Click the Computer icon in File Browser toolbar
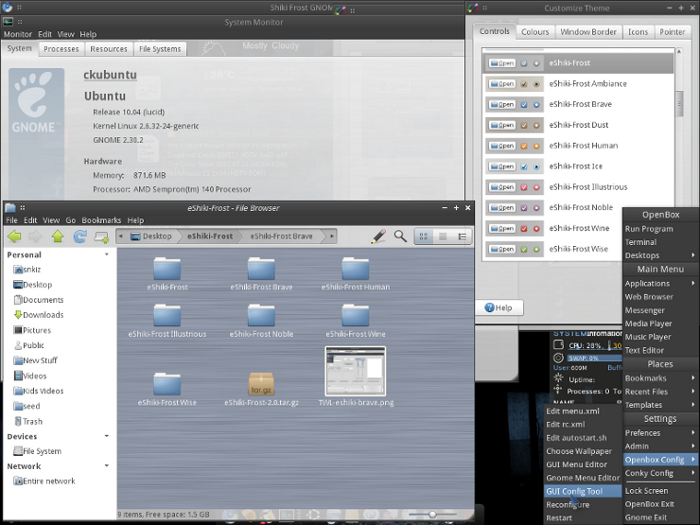Image resolution: width=700 pixels, height=525 pixels. coord(102,237)
